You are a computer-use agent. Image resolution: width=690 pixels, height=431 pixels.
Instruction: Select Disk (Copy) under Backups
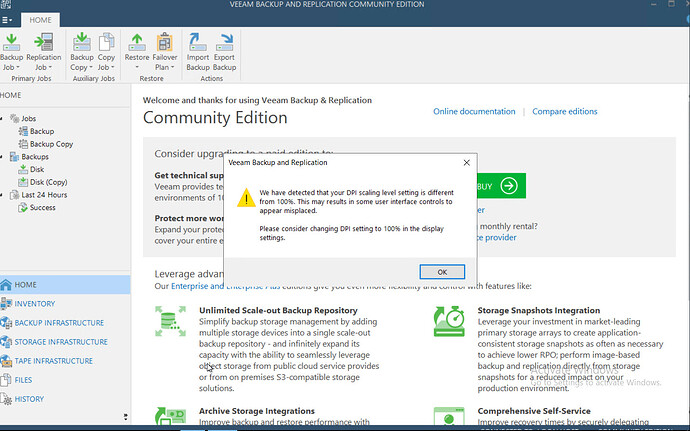[49, 182]
